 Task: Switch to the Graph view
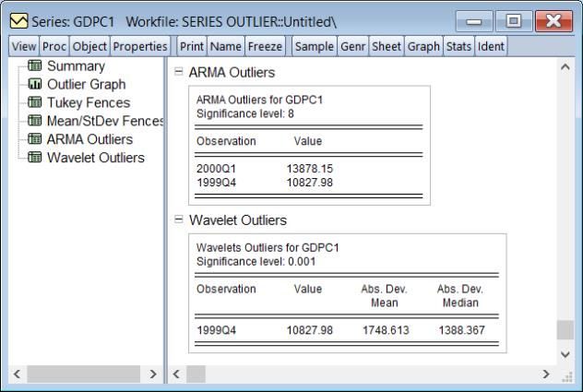point(423,46)
